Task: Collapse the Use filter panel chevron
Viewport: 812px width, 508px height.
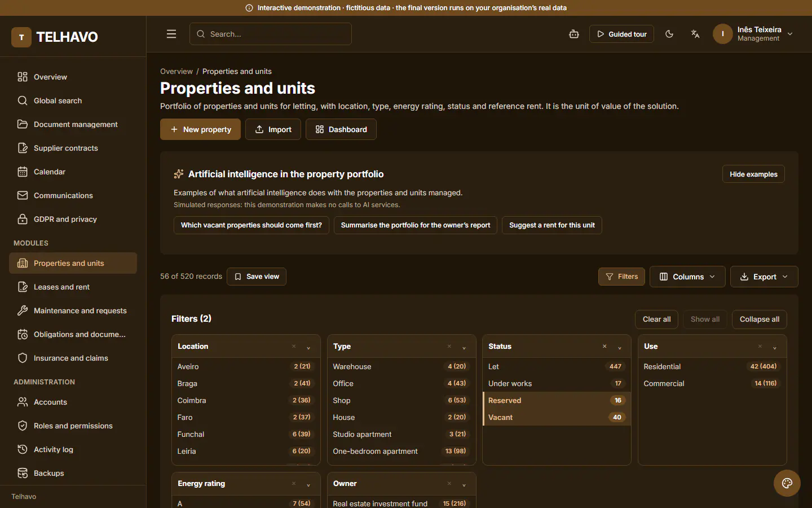Action: click(x=775, y=347)
